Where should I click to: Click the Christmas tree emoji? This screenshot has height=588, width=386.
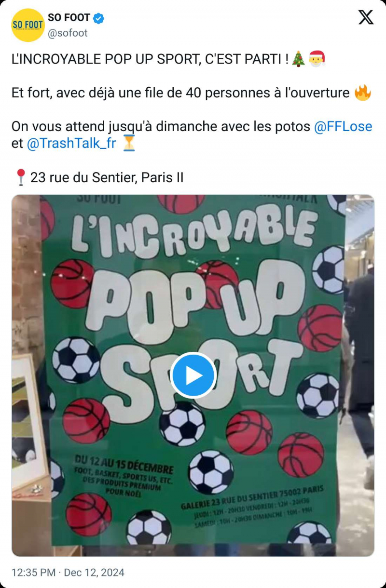[299, 60]
